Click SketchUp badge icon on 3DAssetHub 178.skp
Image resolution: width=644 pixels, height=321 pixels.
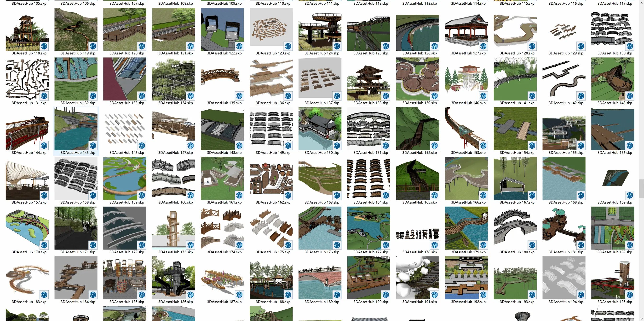point(435,245)
